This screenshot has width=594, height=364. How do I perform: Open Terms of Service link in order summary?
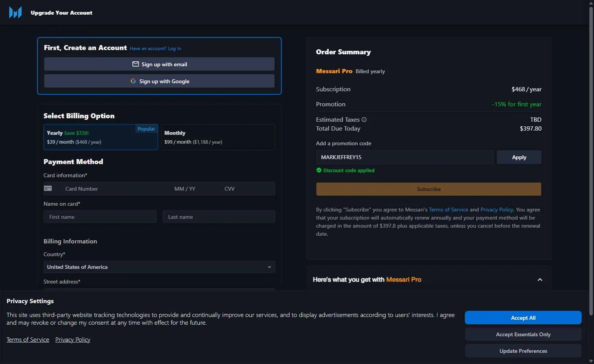point(448,210)
